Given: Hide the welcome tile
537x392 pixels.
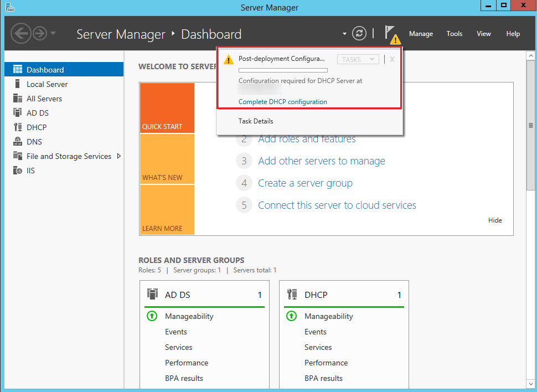Looking at the screenshot, I should 495,220.
